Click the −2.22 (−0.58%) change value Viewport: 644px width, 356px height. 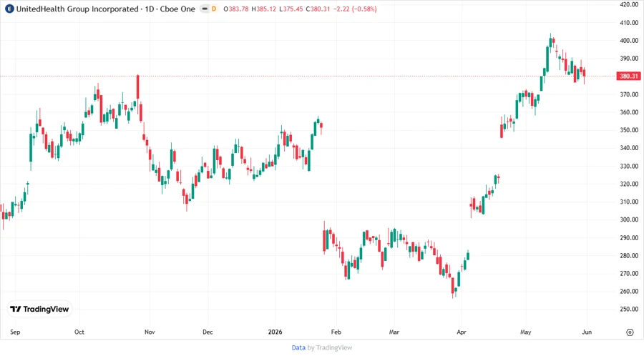(354, 9)
